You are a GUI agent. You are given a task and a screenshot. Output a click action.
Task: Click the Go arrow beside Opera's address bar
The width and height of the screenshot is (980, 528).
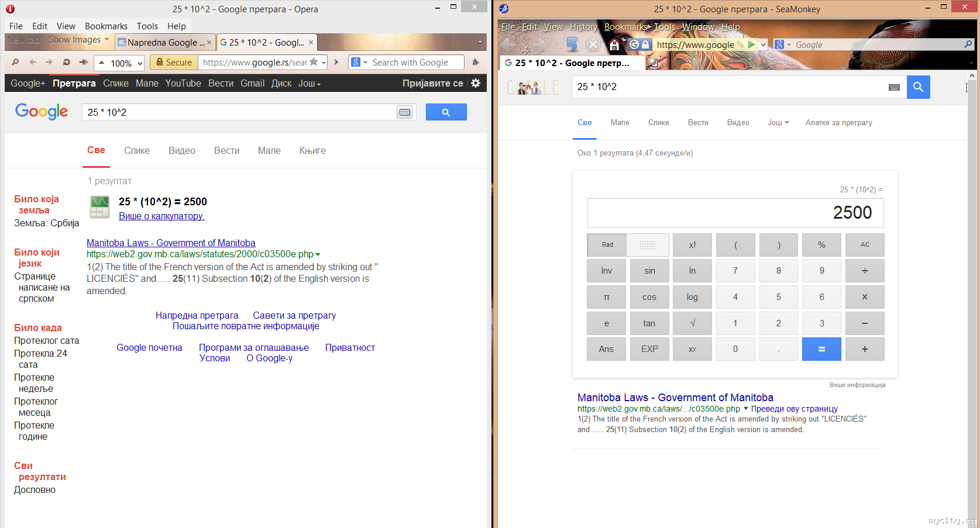click(336, 63)
